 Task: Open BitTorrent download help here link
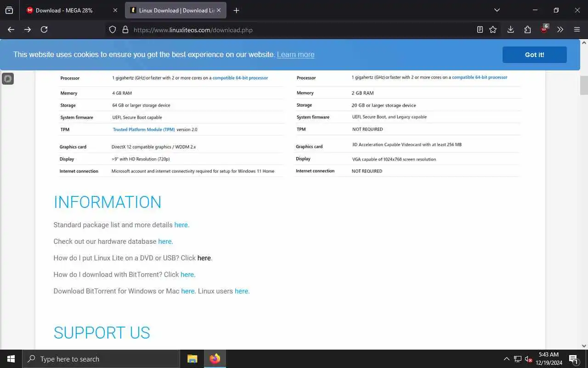click(x=187, y=275)
